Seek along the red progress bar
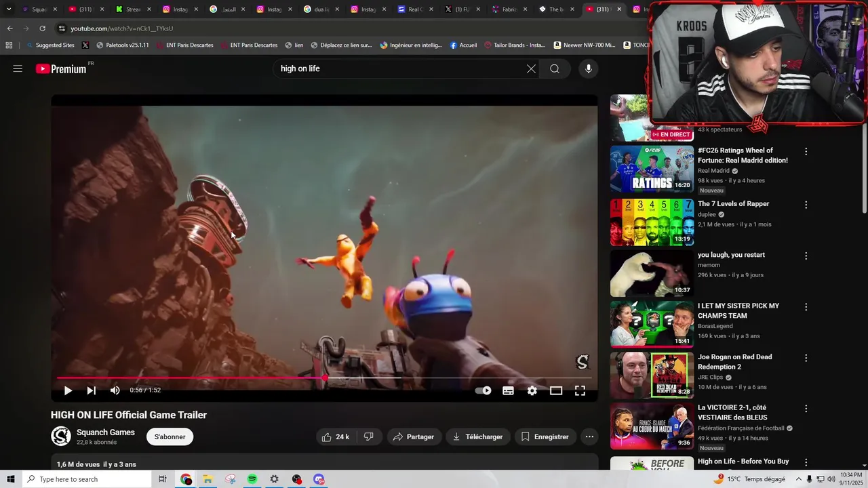Image resolution: width=868 pixels, height=488 pixels. [324, 378]
